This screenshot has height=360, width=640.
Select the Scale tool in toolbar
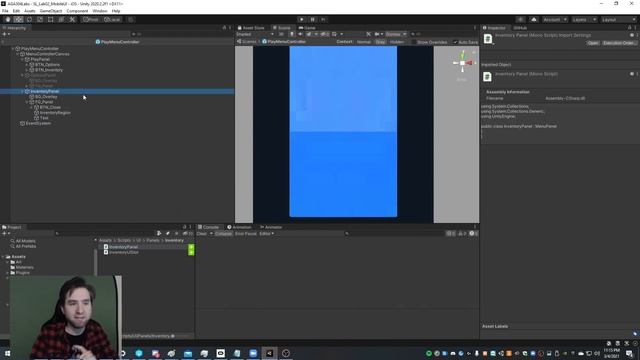coord(40,19)
